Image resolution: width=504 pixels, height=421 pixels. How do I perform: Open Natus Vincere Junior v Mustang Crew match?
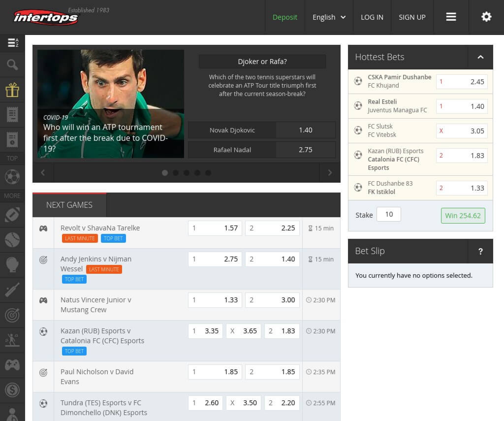tap(96, 305)
